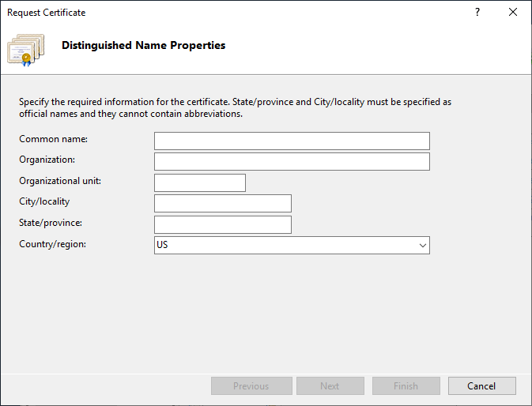The image size is (532, 406).
Task: Click the certificate icon in the header
Action: (25, 49)
